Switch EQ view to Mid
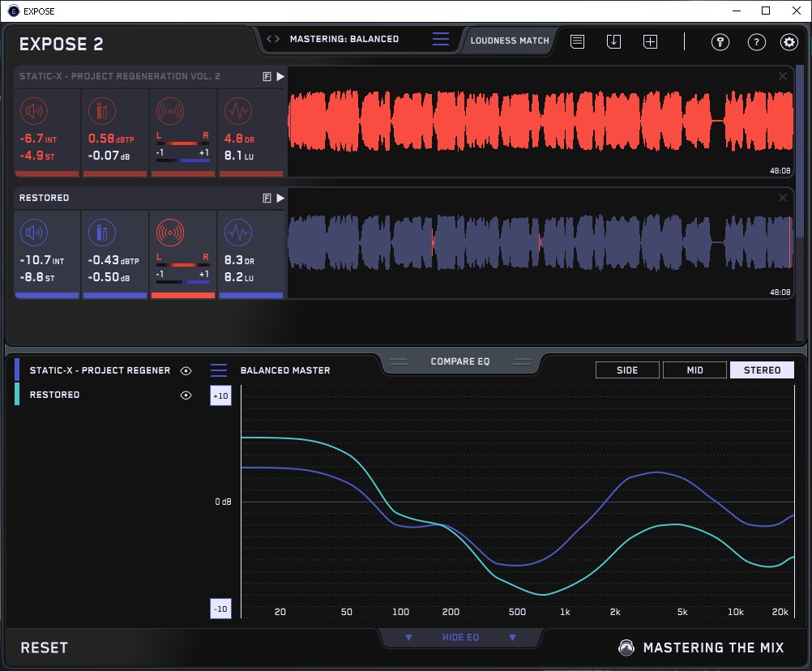812x671 pixels. 694,370
